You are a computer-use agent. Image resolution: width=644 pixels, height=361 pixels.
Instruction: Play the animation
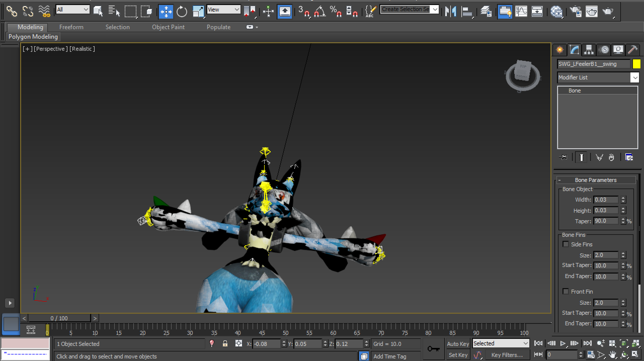[x=563, y=343]
